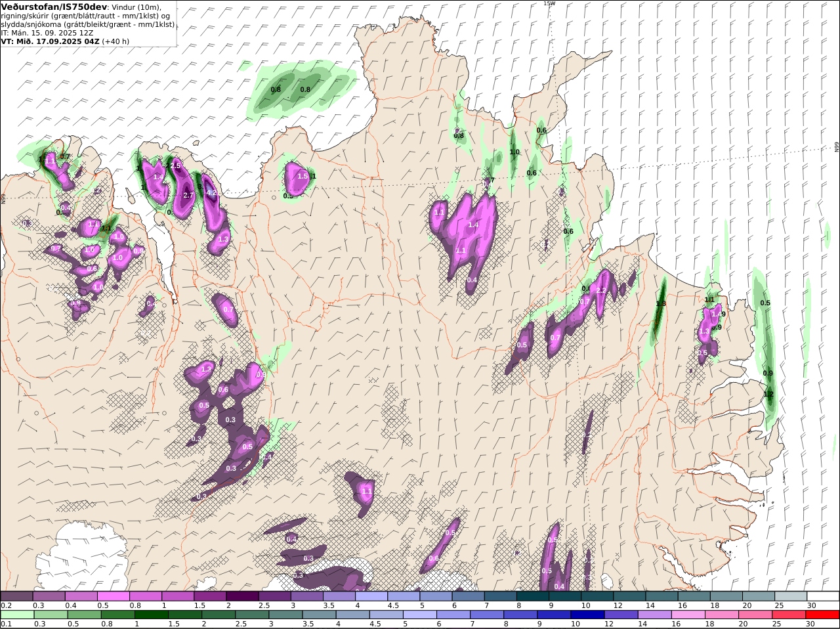Click the 2.7 precipitation value on the map

click(x=188, y=195)
